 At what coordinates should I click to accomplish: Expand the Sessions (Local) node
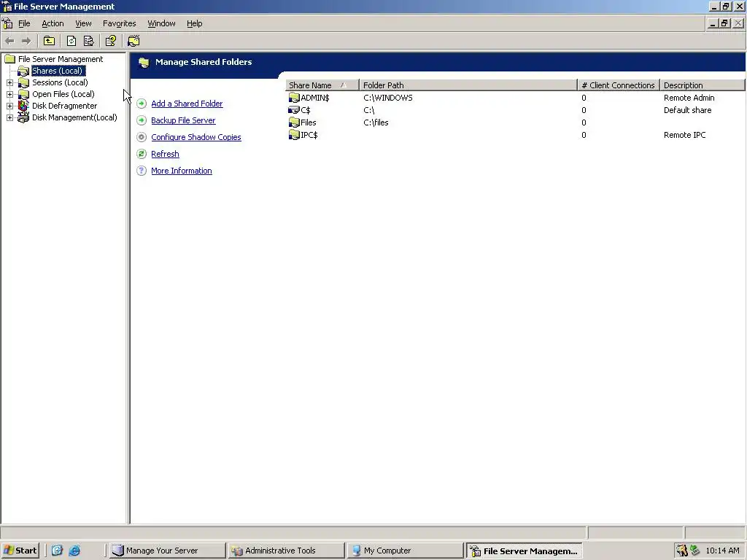9,82
